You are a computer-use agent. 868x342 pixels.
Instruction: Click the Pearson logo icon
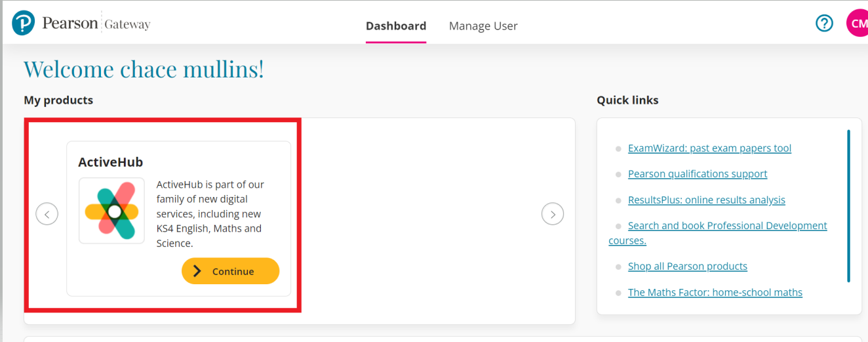(23, 24)
